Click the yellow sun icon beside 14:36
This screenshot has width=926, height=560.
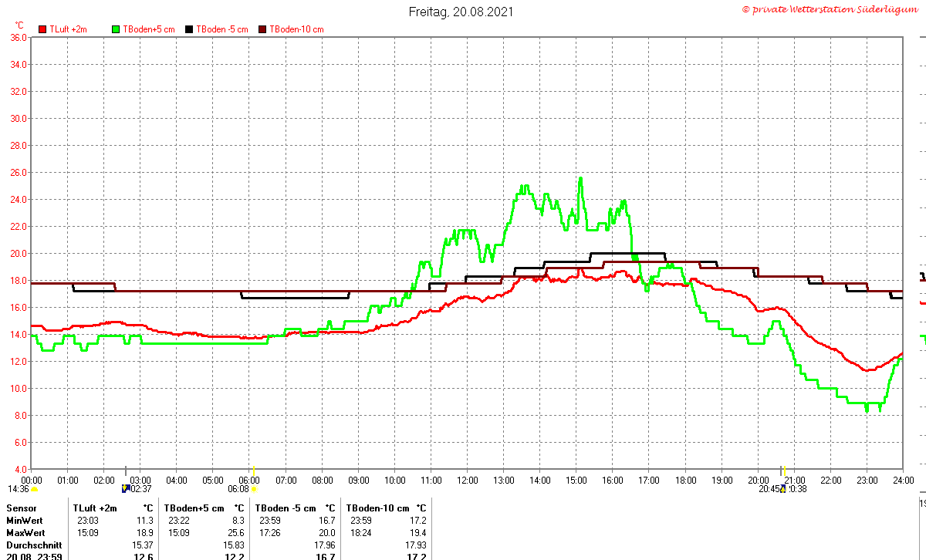pos(34,489)
